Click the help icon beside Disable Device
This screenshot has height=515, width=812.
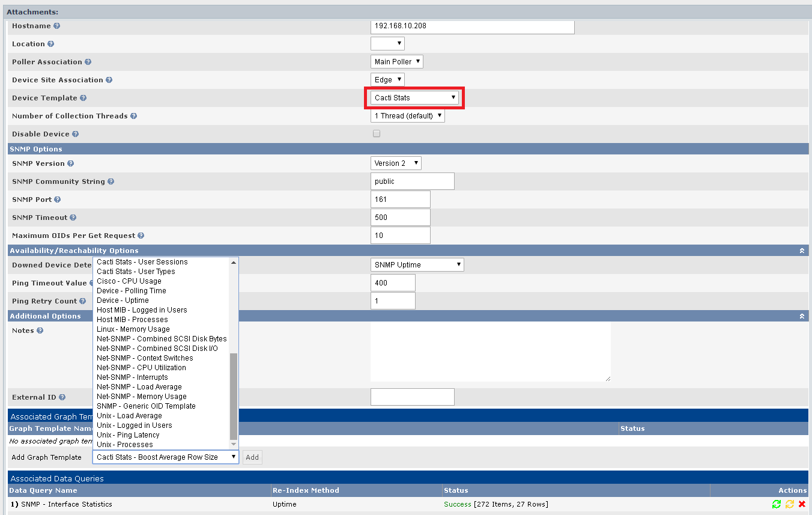tap(75, 134)
